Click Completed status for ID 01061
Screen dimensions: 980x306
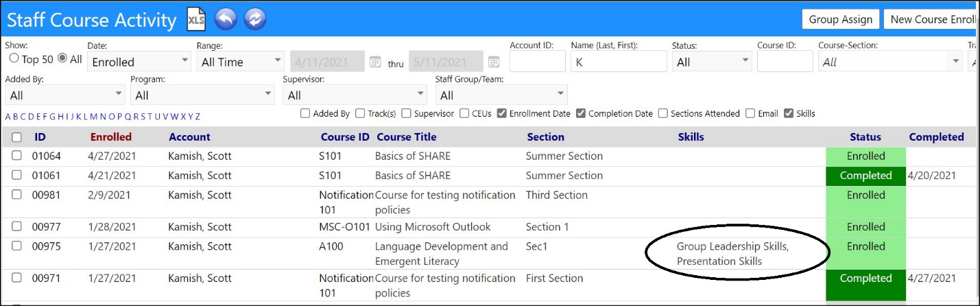click(x=865, y=176)
